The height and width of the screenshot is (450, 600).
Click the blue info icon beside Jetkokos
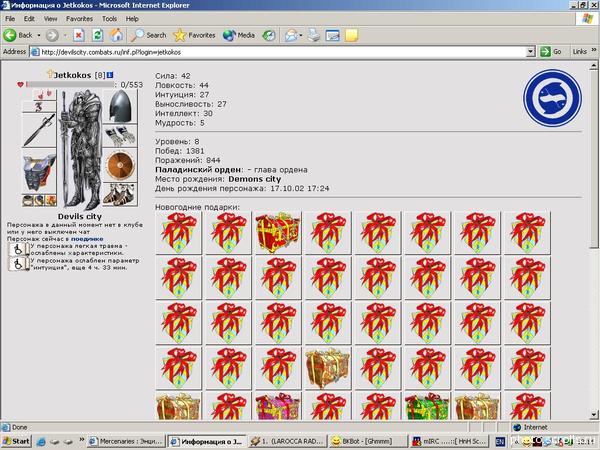[x=110, y=75]
